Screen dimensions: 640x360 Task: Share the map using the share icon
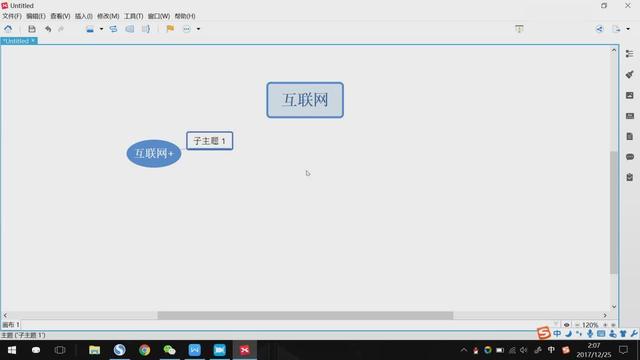(x=599, y=29)
